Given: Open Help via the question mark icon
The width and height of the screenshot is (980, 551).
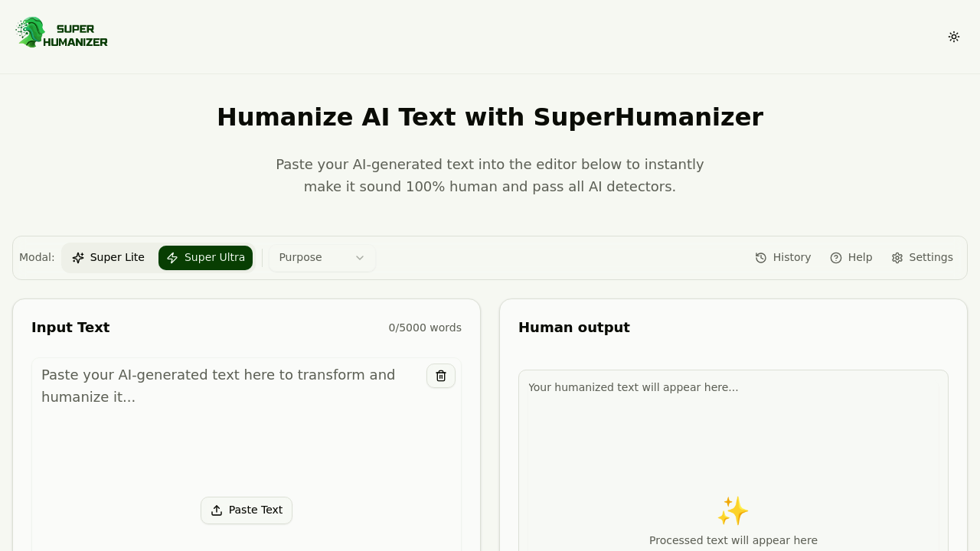Looking at the screenshot, I should [835, 258].
